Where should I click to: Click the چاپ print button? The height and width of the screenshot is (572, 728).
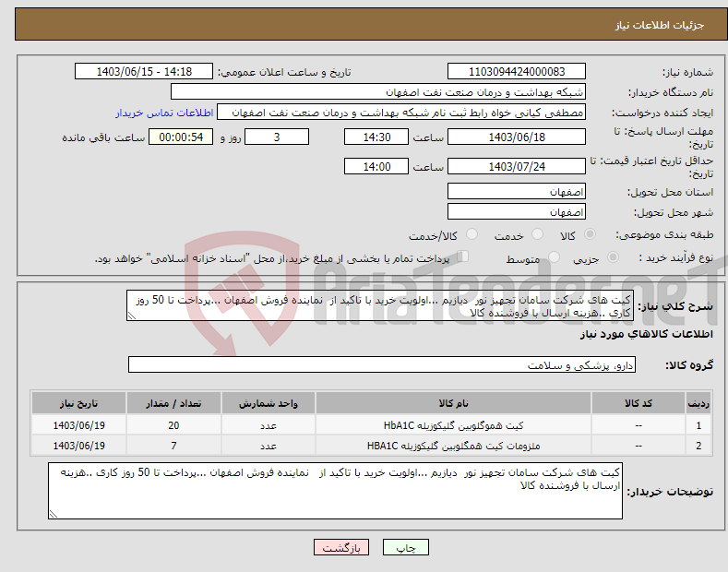(x=406, y=547)
